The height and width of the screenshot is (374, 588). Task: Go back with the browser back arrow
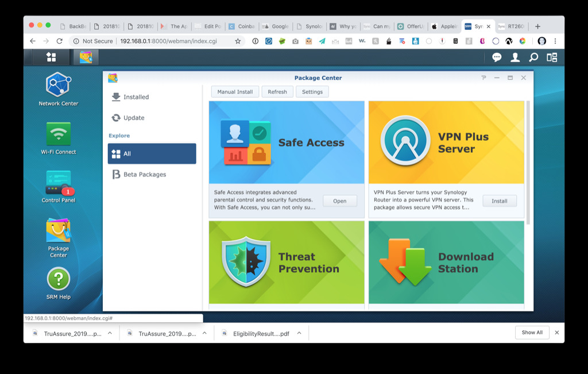33,41
